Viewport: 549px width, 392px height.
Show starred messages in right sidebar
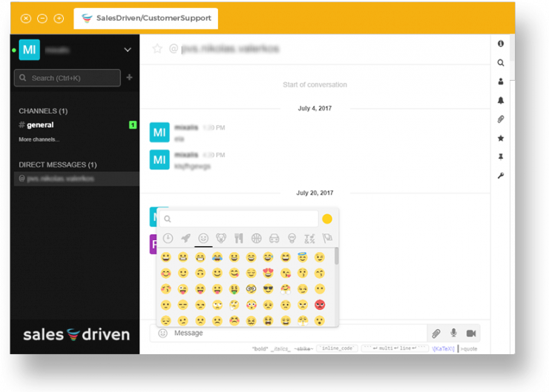pyautogui.click(x=501, y=138)
